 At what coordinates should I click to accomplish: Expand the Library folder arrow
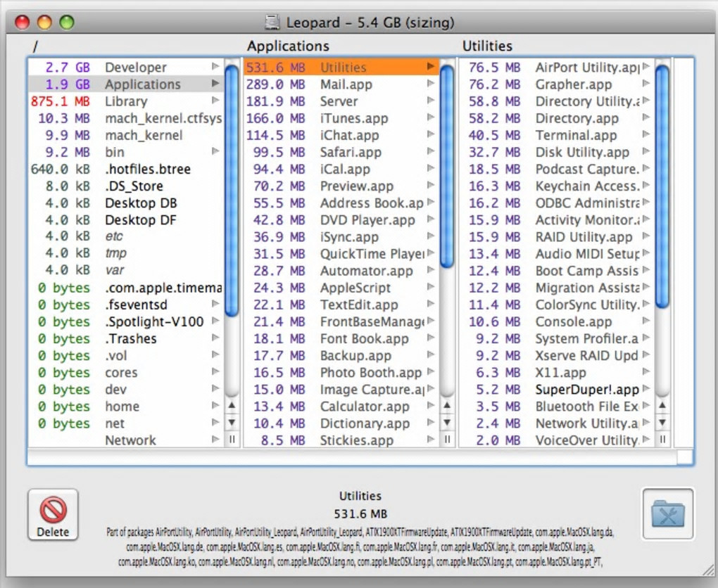pos(215,101)
